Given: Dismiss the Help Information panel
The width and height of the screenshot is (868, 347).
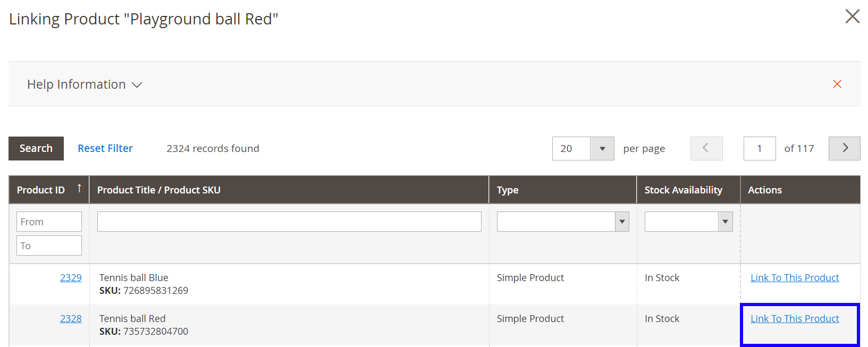Looking at the screenshot, I should [837, 84].
